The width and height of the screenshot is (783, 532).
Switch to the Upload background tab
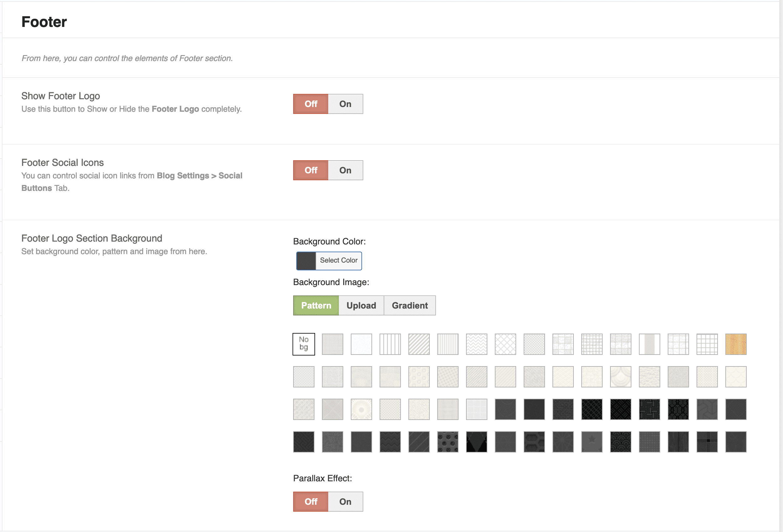click(361, 305)
